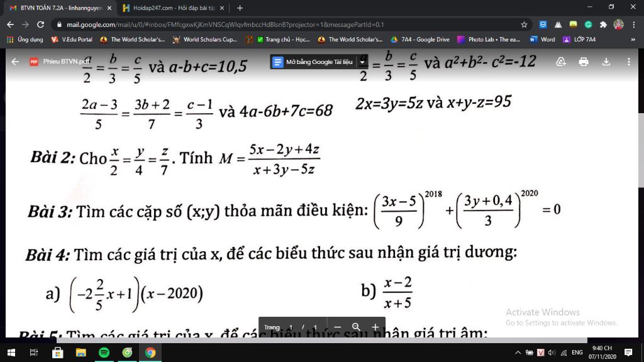Open Grammarly extension icon
Viewport: 644px width, 362px height.
(x=588, y=25)
